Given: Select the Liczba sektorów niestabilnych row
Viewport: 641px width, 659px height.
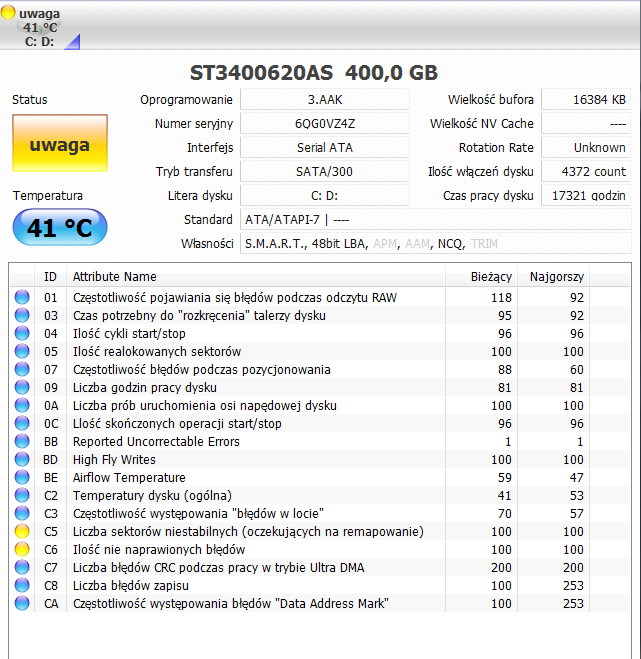Looking at the screenshot, I should pos(320,531).
